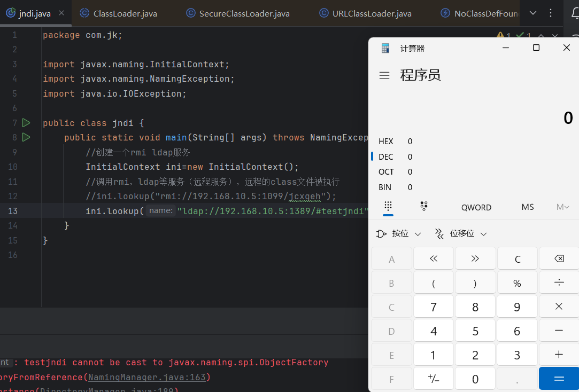Click digit 7 on Calculator
Viewport: 579px width, 392px height.
click(x=434, y=307)
